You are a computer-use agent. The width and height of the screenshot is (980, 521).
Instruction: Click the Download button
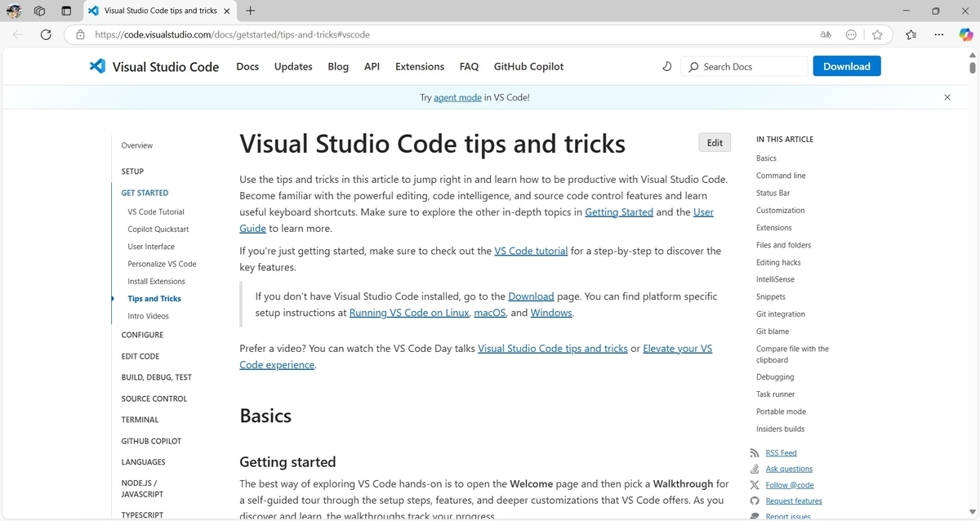point(846,66)
